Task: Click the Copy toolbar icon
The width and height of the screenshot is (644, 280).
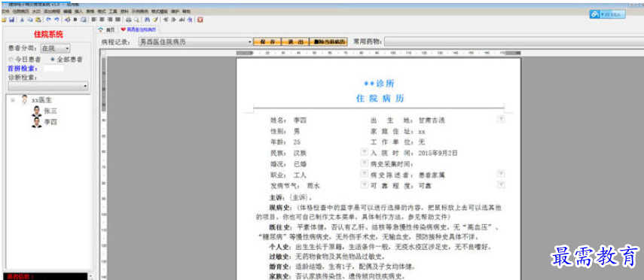Action: pyautogui.click(x=30, y=20)
